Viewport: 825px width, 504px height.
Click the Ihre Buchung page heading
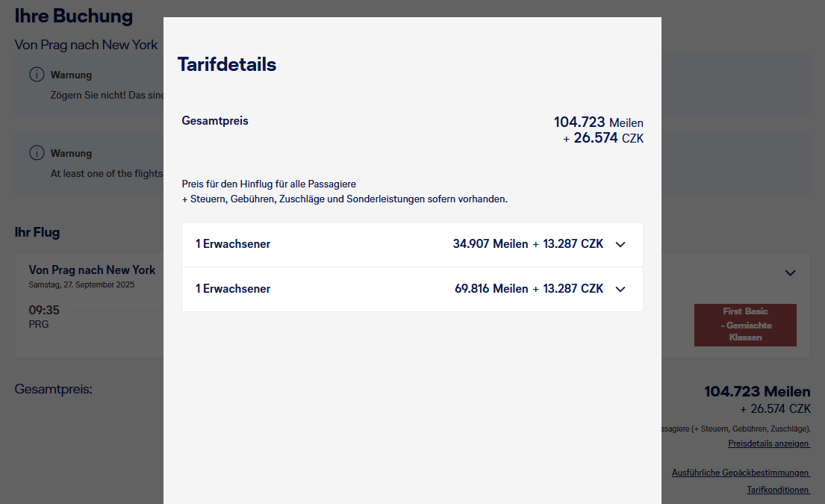(74, 16)
